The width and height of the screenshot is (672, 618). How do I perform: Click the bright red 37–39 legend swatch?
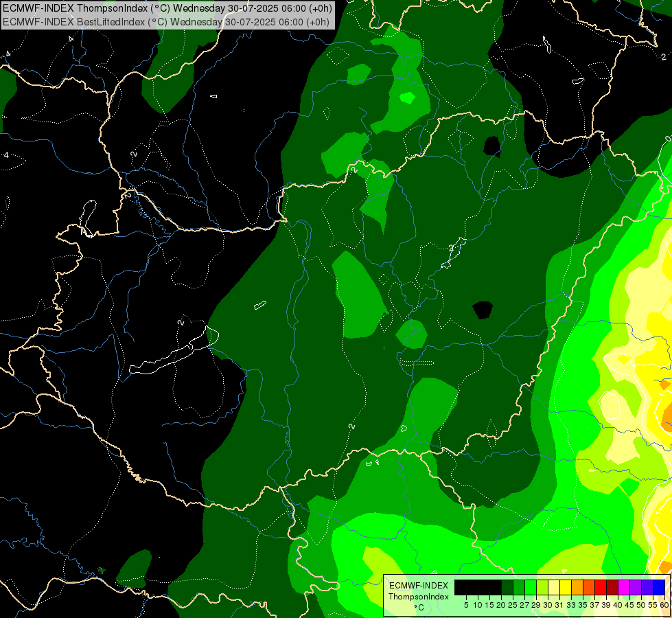[601, 587]
